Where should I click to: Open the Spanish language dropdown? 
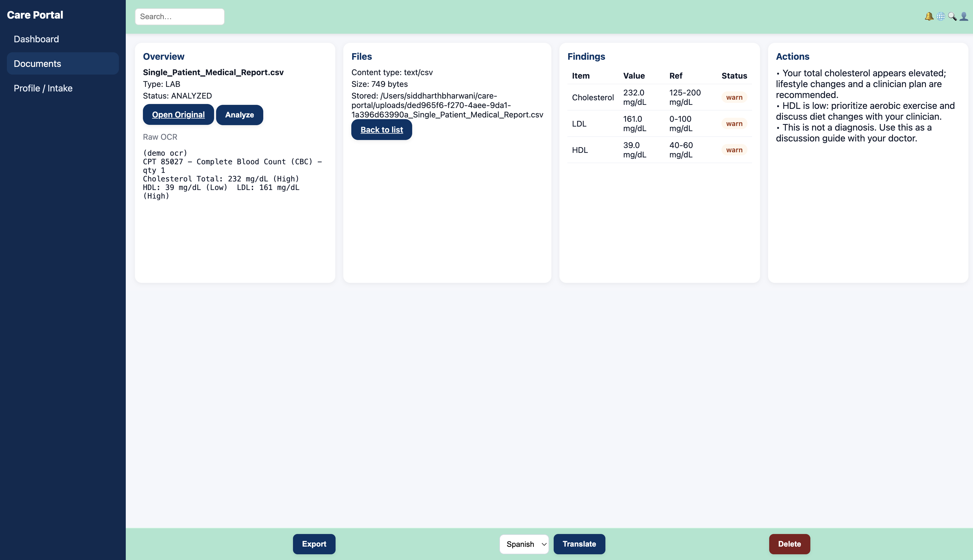coord(524,544)
